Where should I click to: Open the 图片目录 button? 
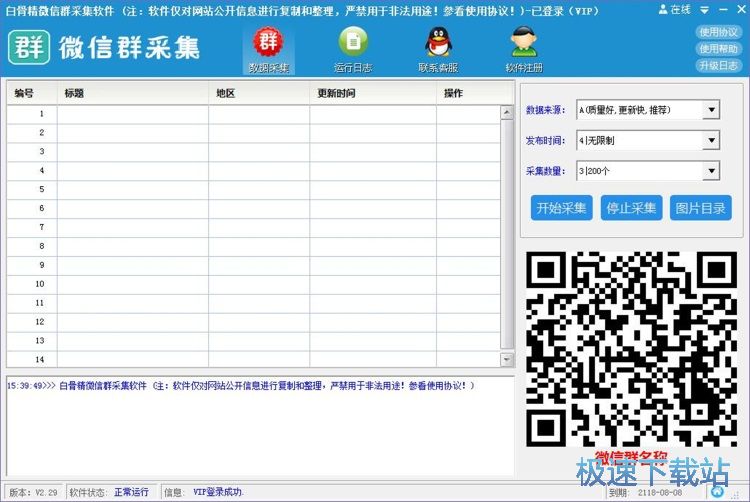701,207
